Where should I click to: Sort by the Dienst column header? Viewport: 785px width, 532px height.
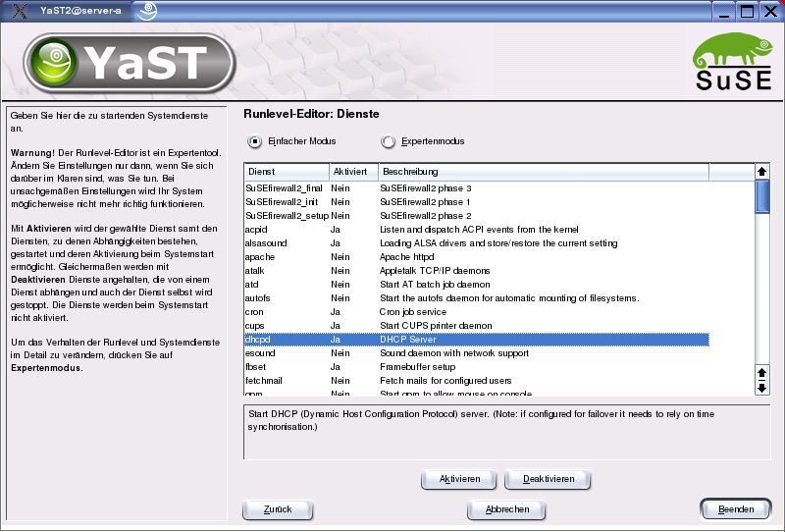(287, 172)
